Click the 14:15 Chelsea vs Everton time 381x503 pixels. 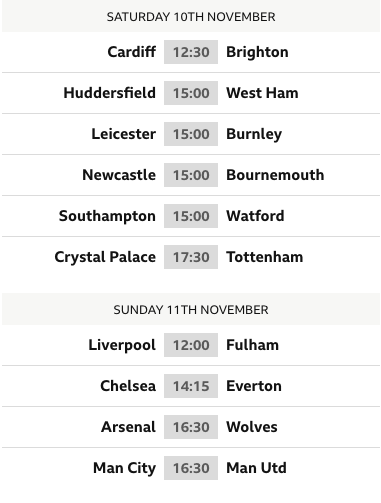pyautogui.click(x=191, y=386)
